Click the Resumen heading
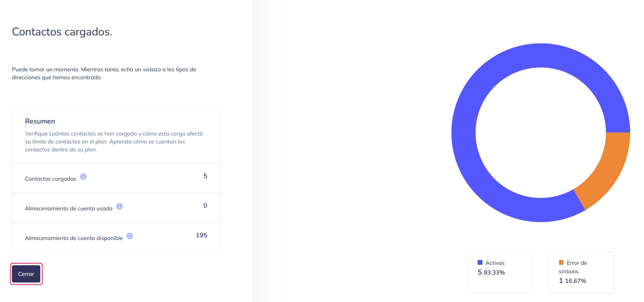 pyautogui.click(x=40, y=121)
